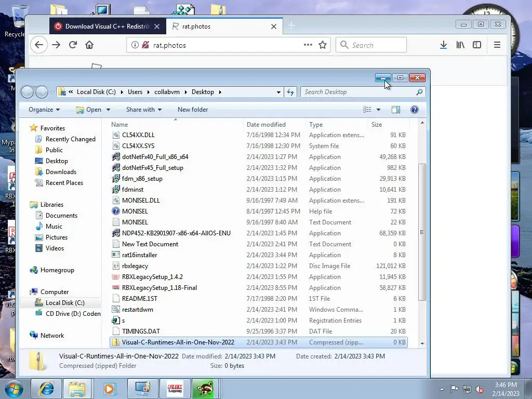Click Local Disk (C:) breadcrumb segment

tap(96, 92)
